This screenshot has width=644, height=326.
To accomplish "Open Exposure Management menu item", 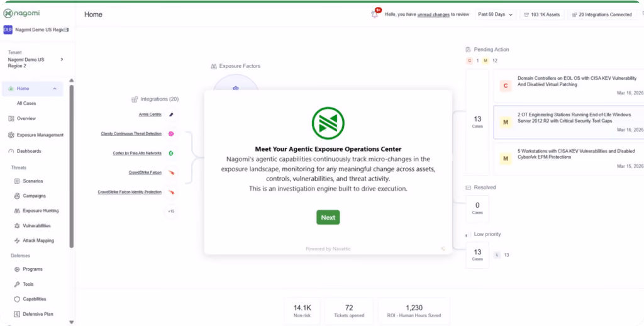I will pyautogui.click(x=40, y=135).
